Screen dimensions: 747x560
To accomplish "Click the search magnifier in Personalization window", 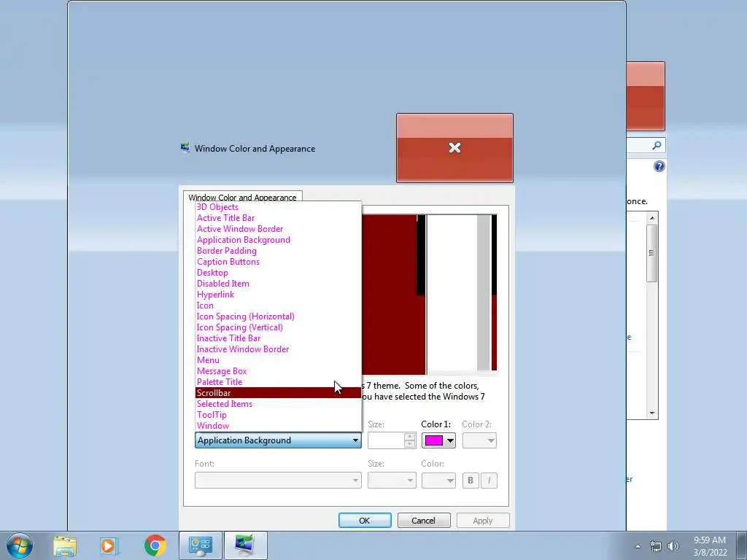I will click(657, 145).
